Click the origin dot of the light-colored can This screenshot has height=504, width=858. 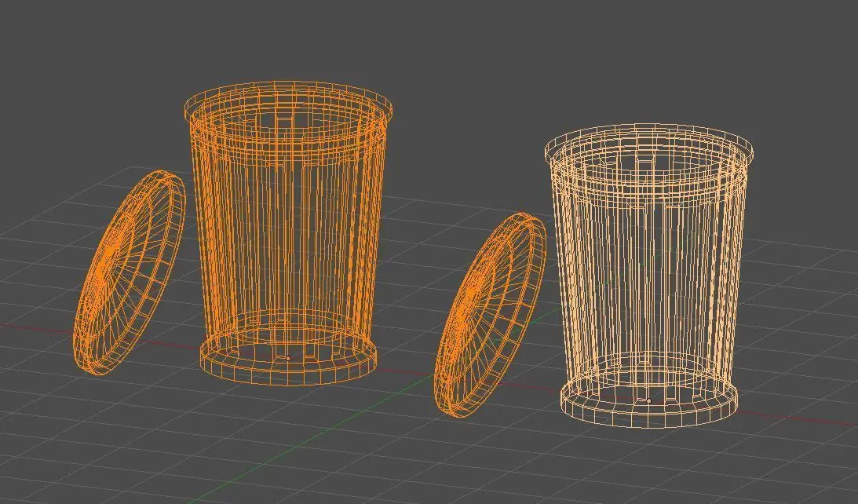pyautogui.click(x=649, y=400)
